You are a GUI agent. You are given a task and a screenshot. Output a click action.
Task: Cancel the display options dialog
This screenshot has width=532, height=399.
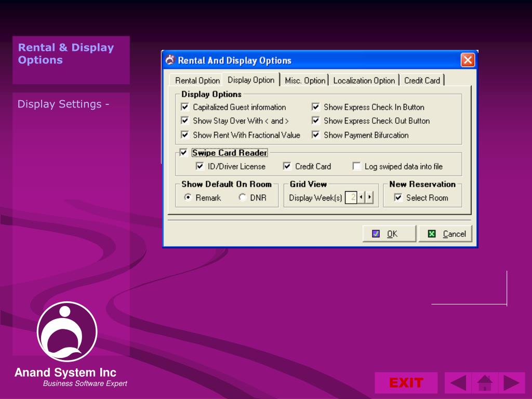445,234
